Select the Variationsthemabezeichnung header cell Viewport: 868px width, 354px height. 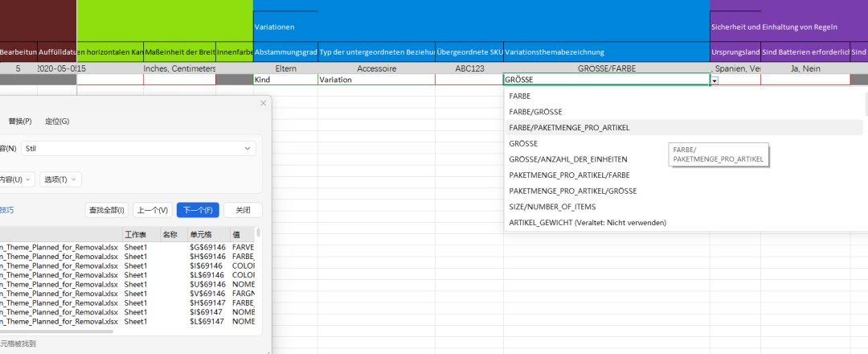coord(607,51)
